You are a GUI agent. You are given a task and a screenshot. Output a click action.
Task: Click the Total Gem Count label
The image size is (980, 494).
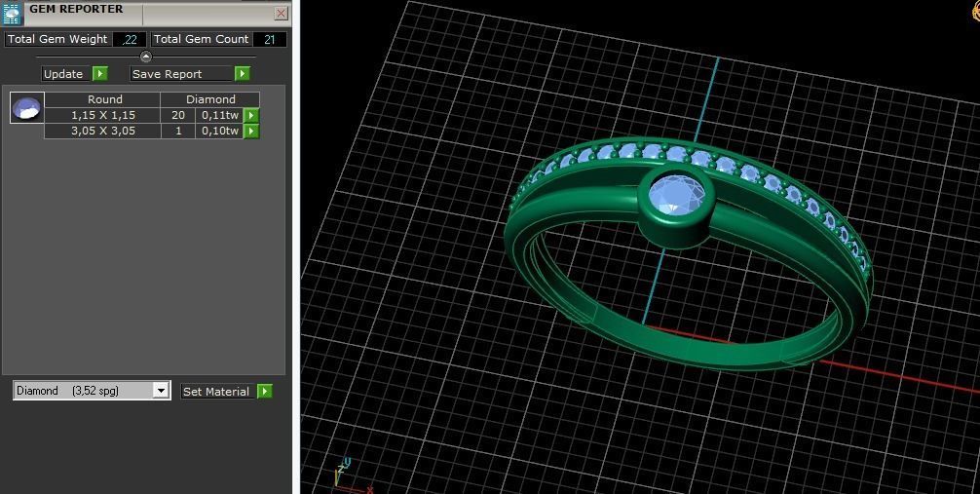202,39
